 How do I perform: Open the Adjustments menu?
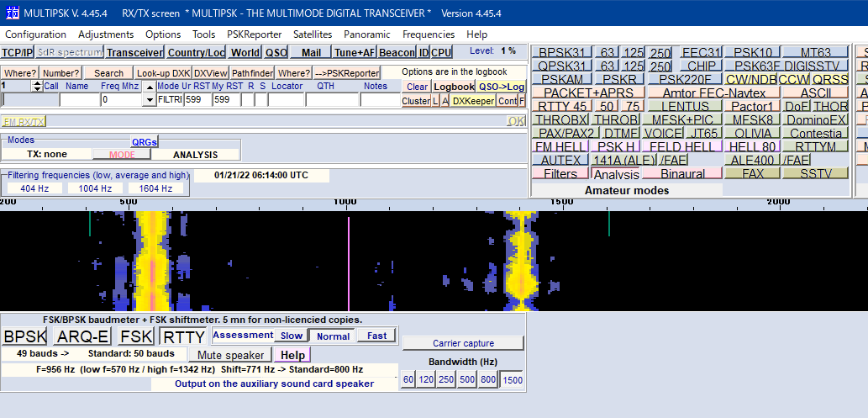coord(106,34)
